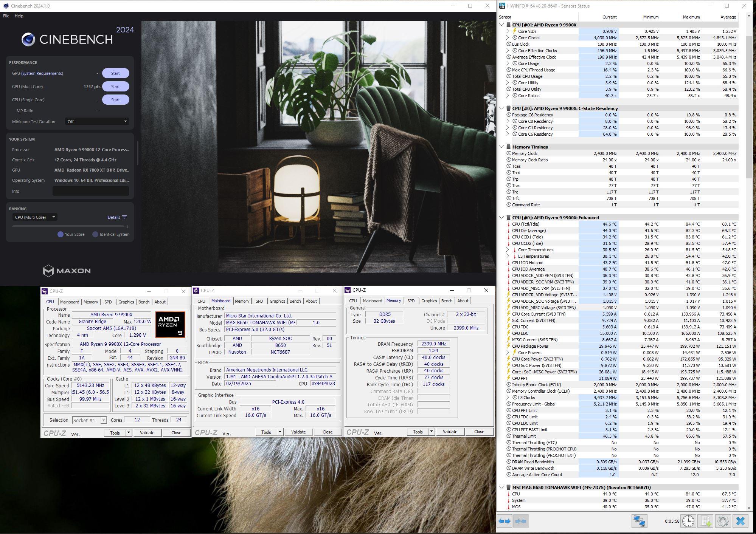Switch to SPD tab in CPU-Z Memory window

[411, 301]
